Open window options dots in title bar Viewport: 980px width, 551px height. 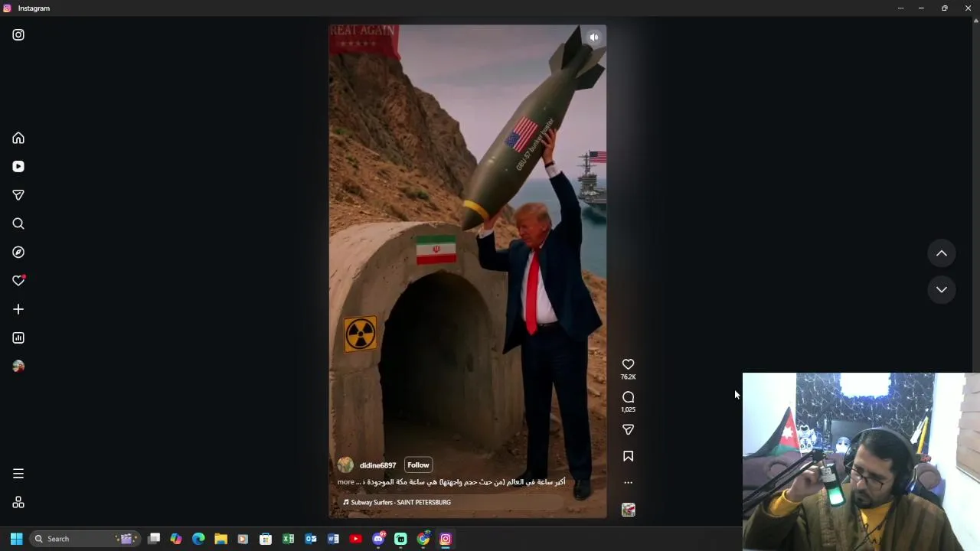(900, 8)
